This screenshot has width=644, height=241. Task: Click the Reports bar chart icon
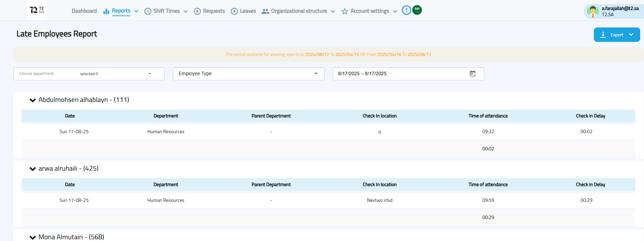(106, 11)
